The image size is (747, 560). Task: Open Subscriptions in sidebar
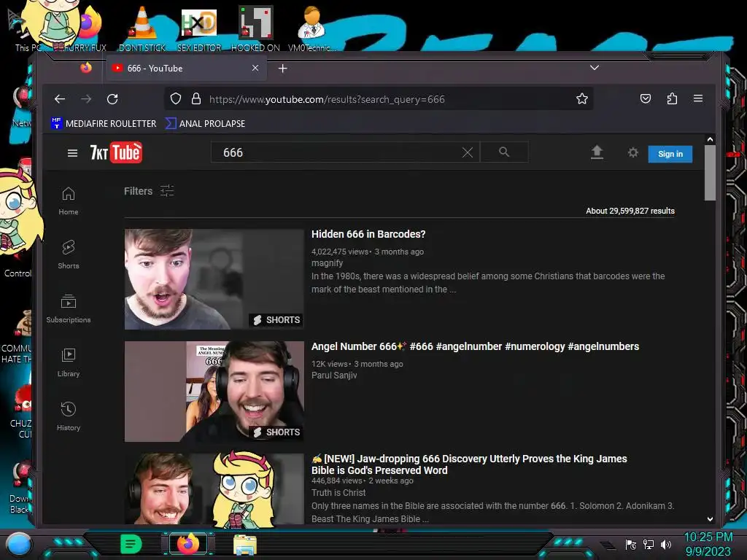pyautogui.click(x=69, y=308)
